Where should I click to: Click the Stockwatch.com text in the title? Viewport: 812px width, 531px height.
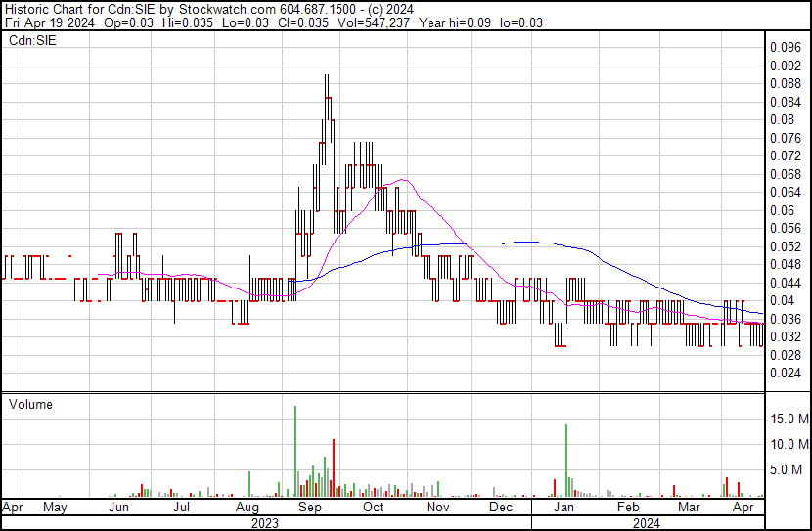tap(227, 10)
